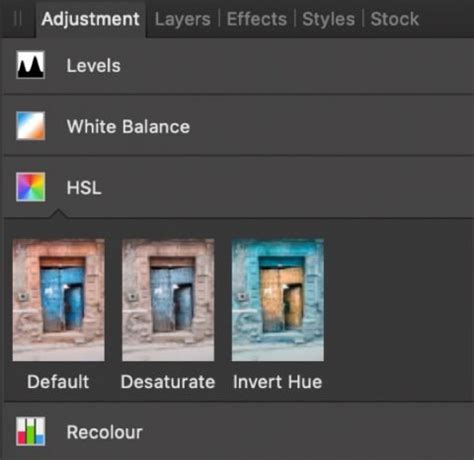Click the Levels histogram icon

[x=31, y=65]
